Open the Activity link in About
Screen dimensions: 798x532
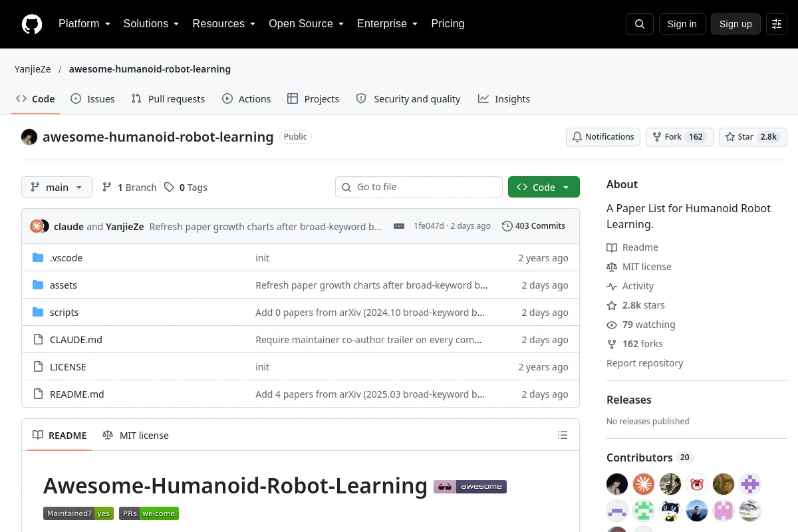pos(630,286)
